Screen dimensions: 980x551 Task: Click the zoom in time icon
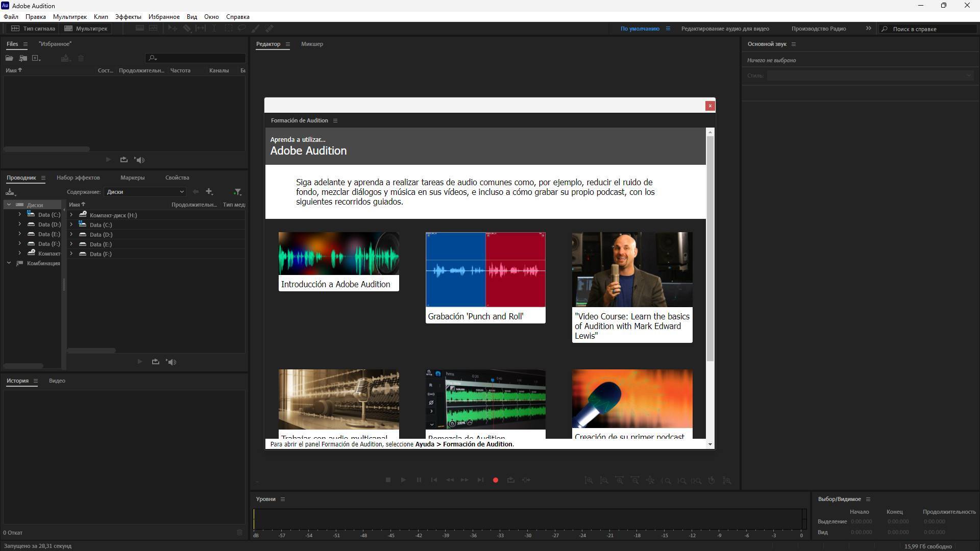pyautogui.click(x=619, y=481)
